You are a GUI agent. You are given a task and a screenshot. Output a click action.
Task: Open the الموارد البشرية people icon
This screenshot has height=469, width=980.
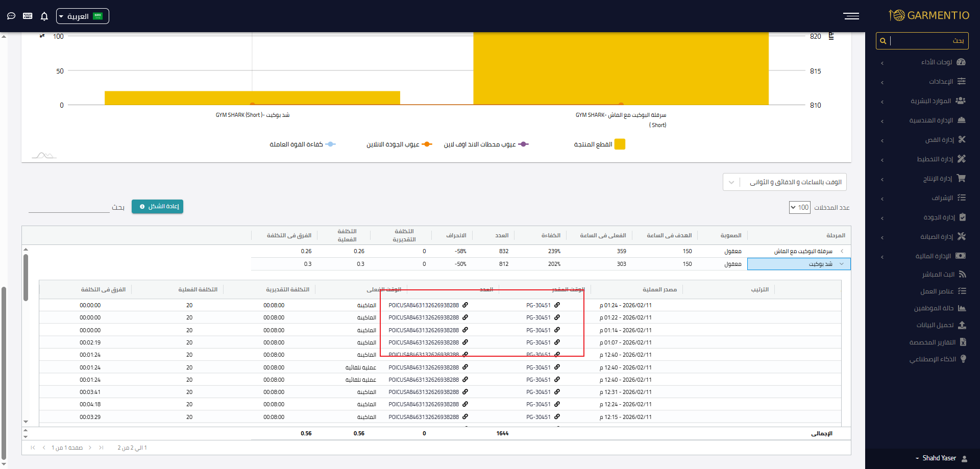(961, 101)
